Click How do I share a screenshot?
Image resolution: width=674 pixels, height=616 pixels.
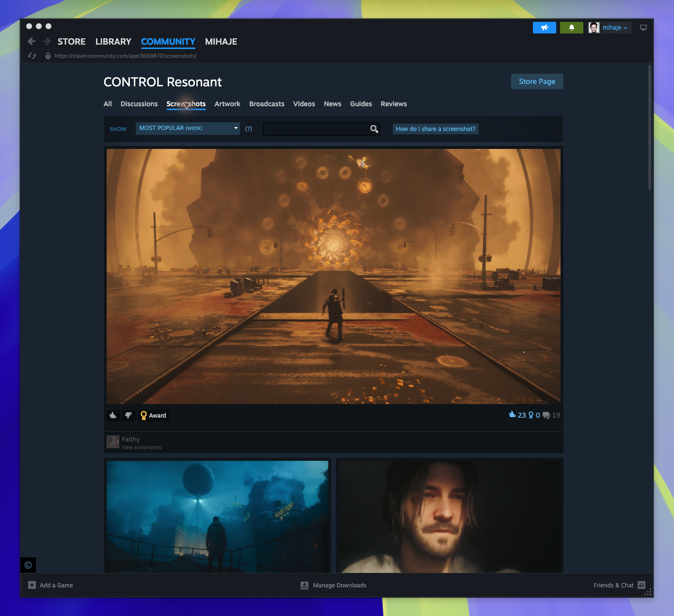click(x=435, y=129)
